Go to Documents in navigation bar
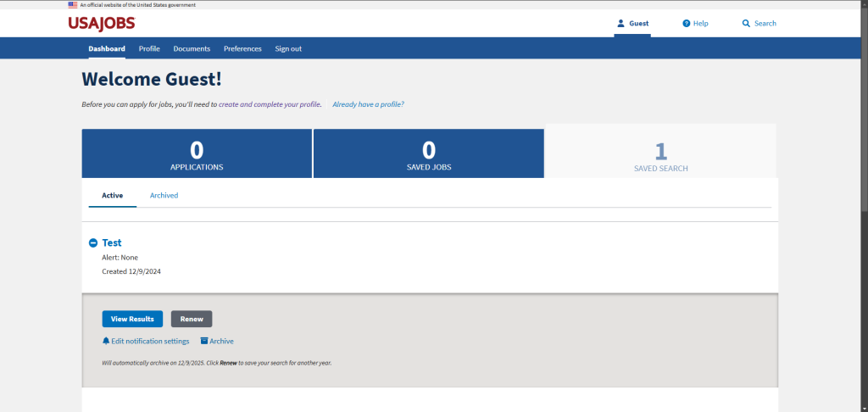This screenshot has height=412, width=868. point(192,48)
